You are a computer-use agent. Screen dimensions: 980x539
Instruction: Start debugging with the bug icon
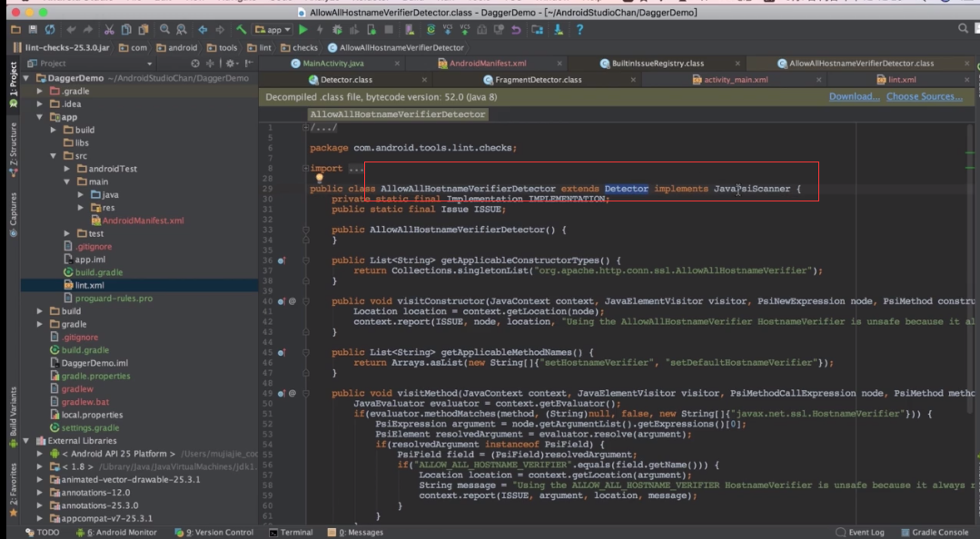click(338, 29)
